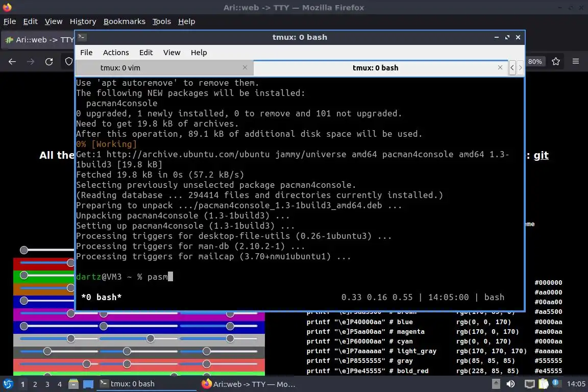
Task: Click 'rgb(170, 170, 170)' value in the page table
Action: [x=491, y=351]
